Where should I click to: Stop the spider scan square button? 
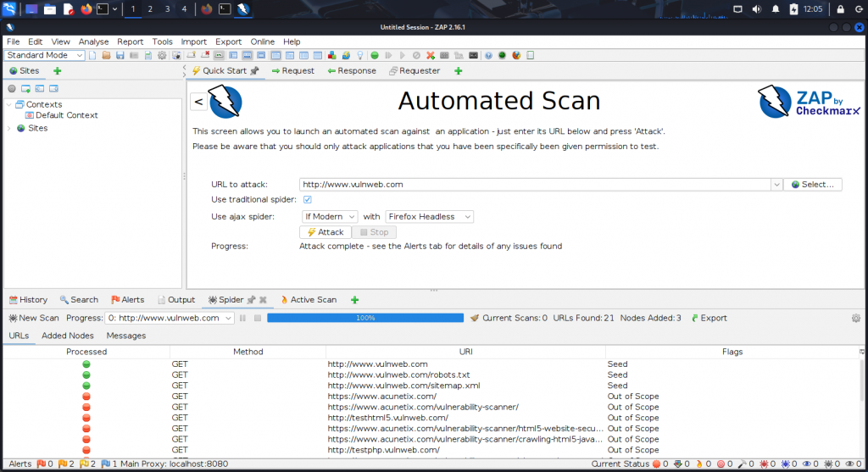tap(258, 318)
